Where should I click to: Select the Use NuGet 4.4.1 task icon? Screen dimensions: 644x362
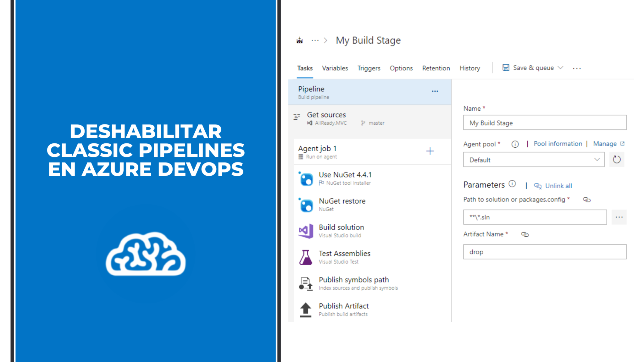[306, 178]
